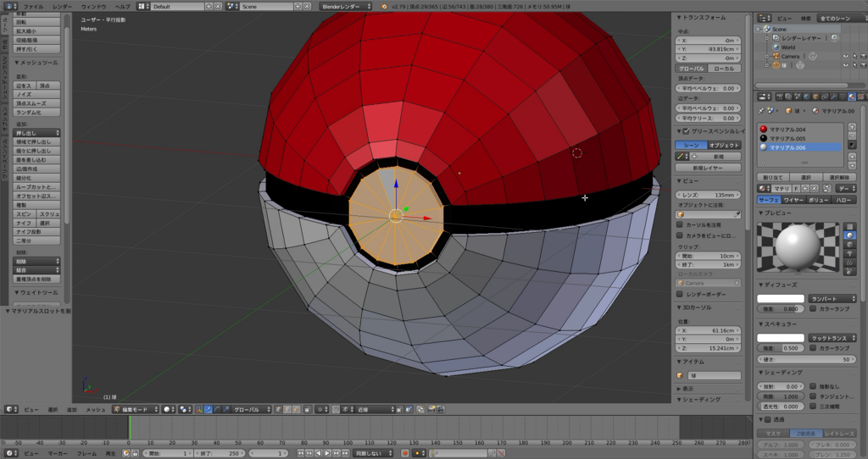This screenshot has height=459, width=868.
Task: Open the ファイル menu
Action: (32, 6)
